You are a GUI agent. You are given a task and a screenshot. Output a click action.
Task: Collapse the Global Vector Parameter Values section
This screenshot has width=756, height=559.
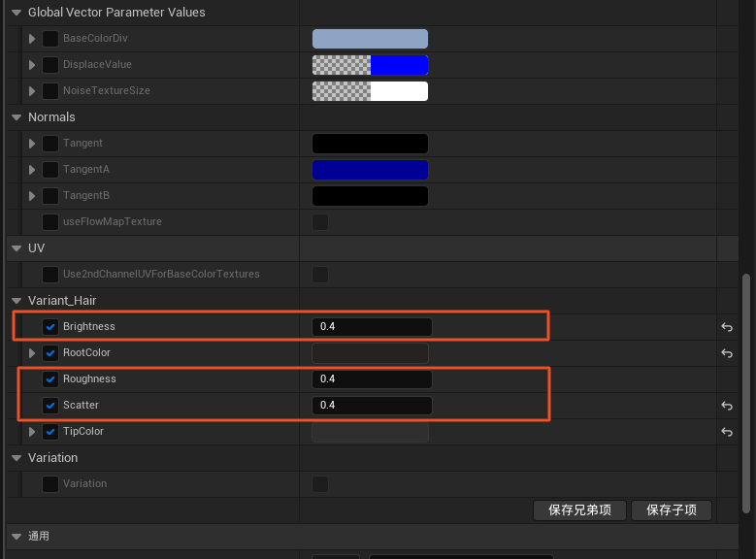pyautogui.click(x=16, y=13)
